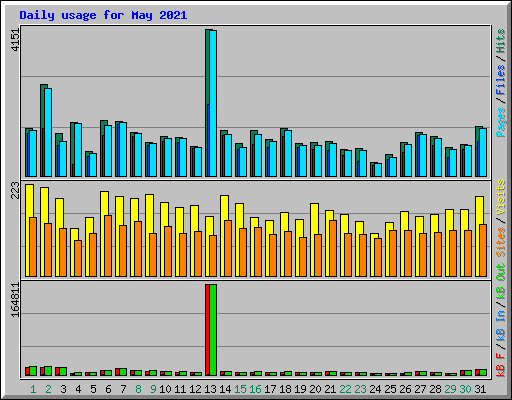The width and height of the screenshot is (512, 400).
Task: Click the cyan pages bar for day 24
Action: (x=378, y=170)
